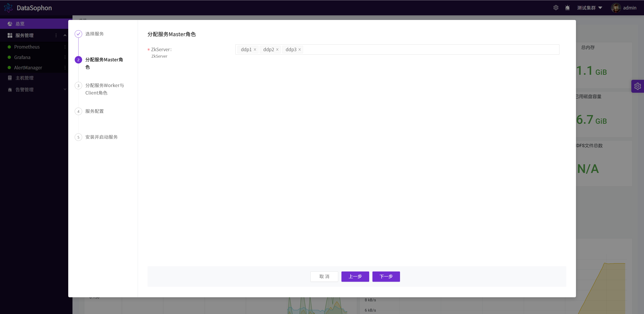Image resolution: width=644 pixels, height=314 pixels.
Task: Select Prometheus in the service list
Action: point(27,47)
